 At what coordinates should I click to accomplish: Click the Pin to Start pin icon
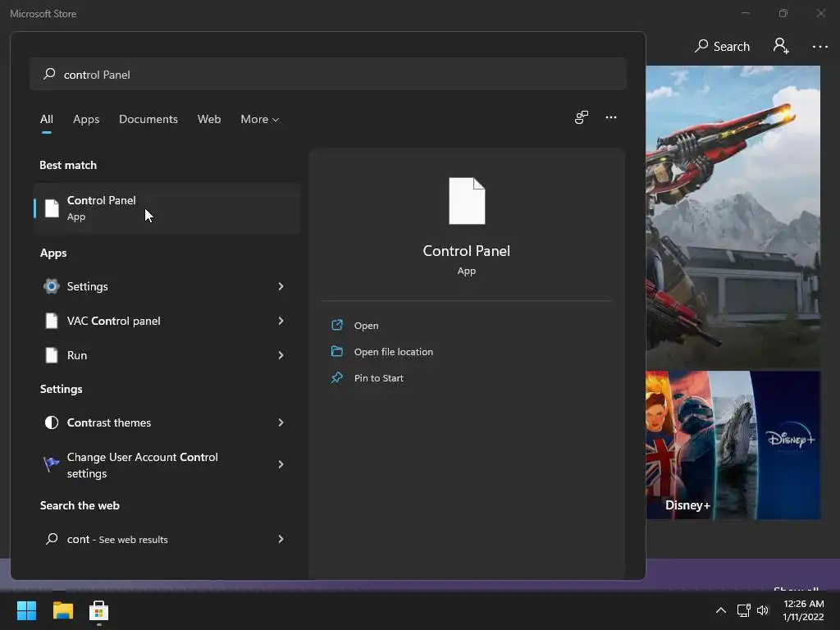(337, 377)
